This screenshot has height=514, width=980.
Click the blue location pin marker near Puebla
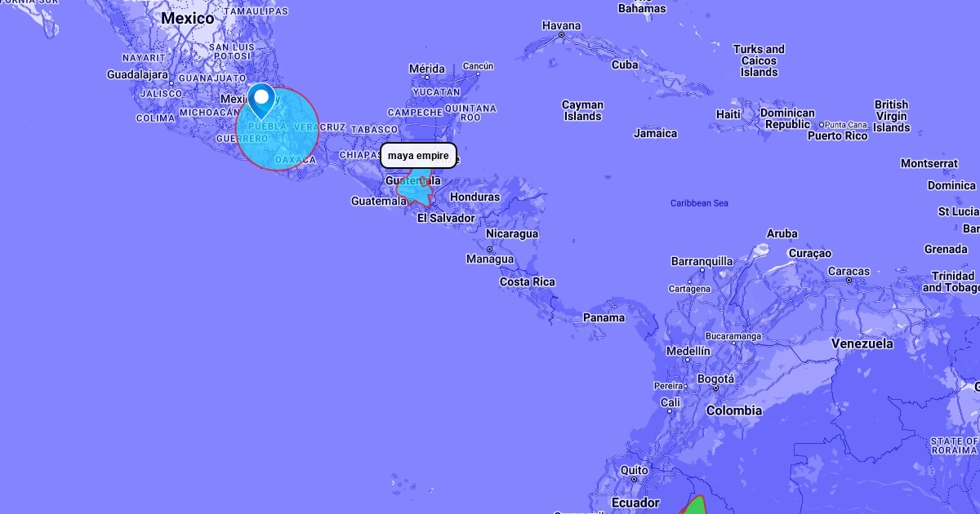pyautogui.click(x=261, y=101)
